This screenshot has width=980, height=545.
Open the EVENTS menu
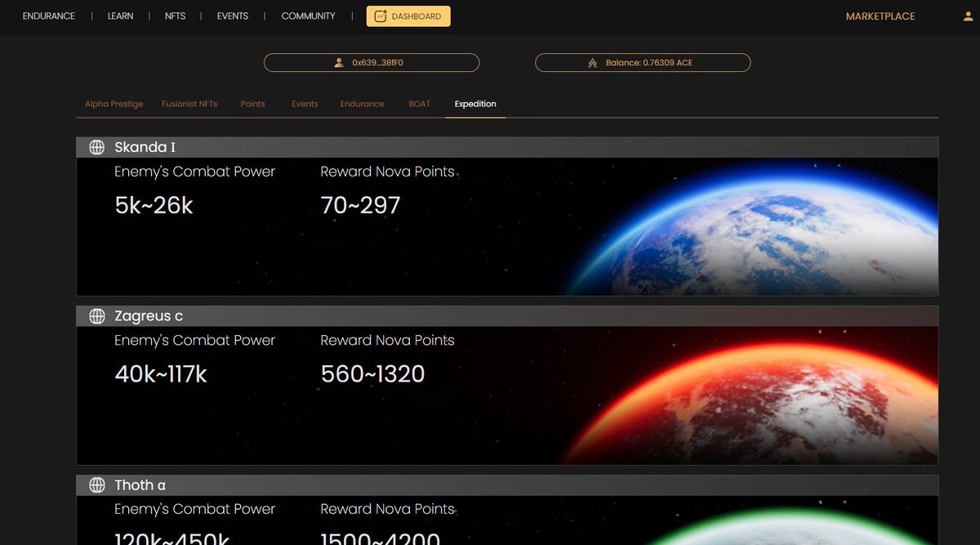click(x=233, y=16)
